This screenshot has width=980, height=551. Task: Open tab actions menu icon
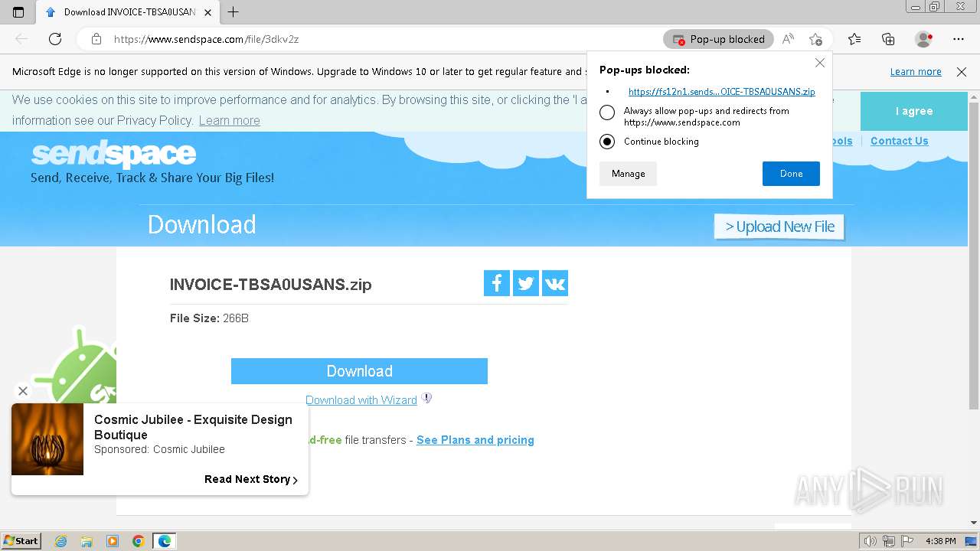18,12
